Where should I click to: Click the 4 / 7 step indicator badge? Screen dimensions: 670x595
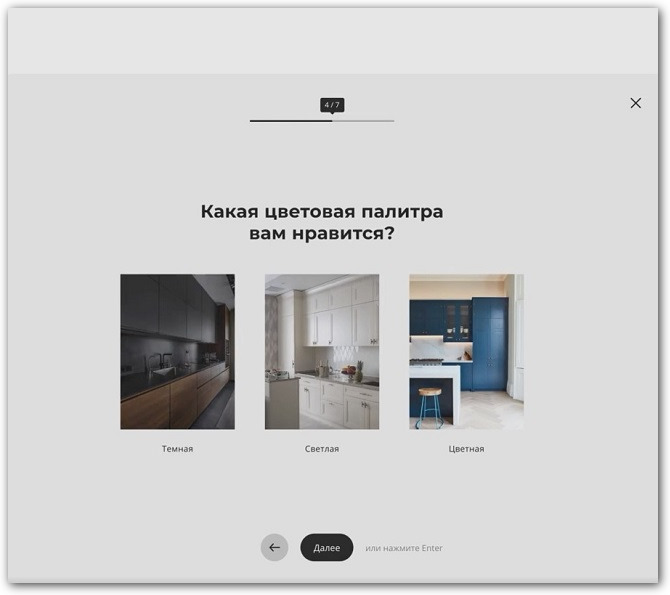click(x=332, y=104)
